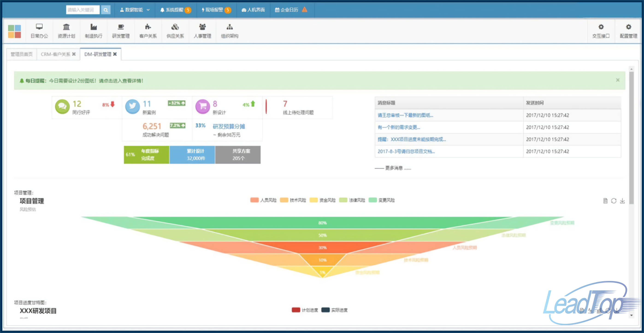Viewport: 644px width, 333px height.
Task: Click the magnifier search button
Action: (106, 10)
